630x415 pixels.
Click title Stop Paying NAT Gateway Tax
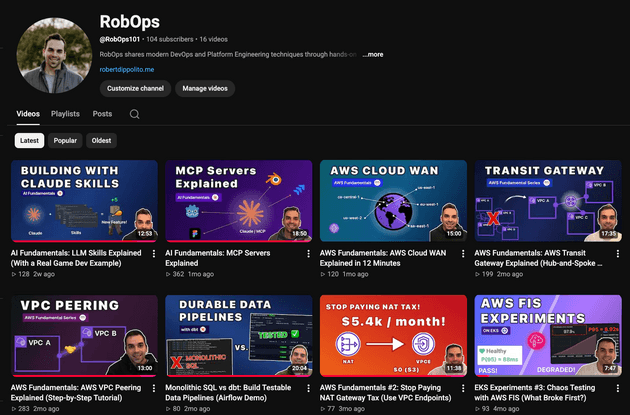[x=386, y=393]
